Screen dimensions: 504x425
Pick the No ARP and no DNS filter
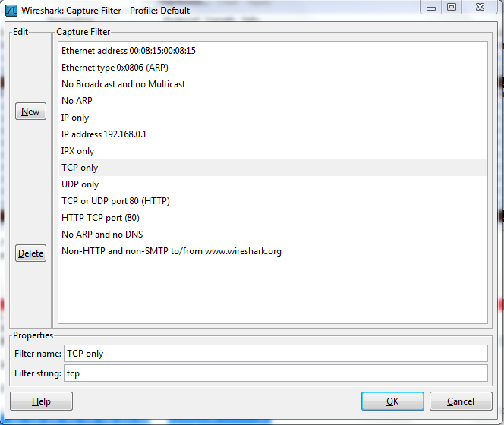(x=272, y=235)
